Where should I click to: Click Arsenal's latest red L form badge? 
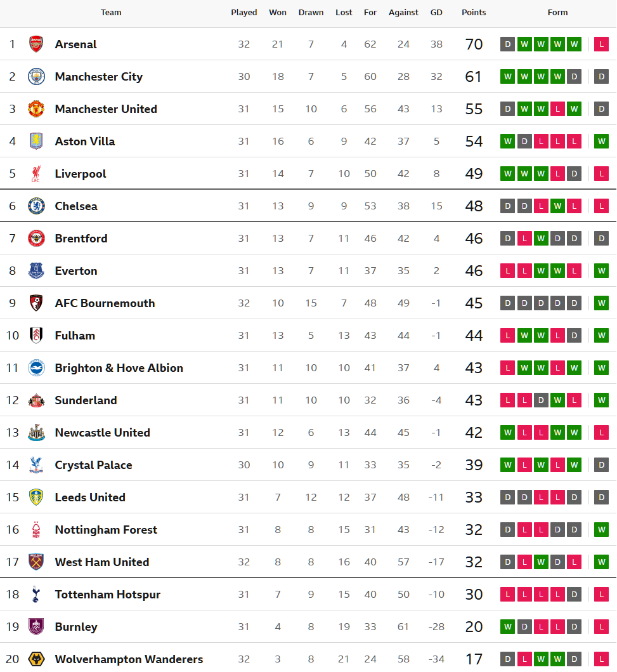coord(601,44)
